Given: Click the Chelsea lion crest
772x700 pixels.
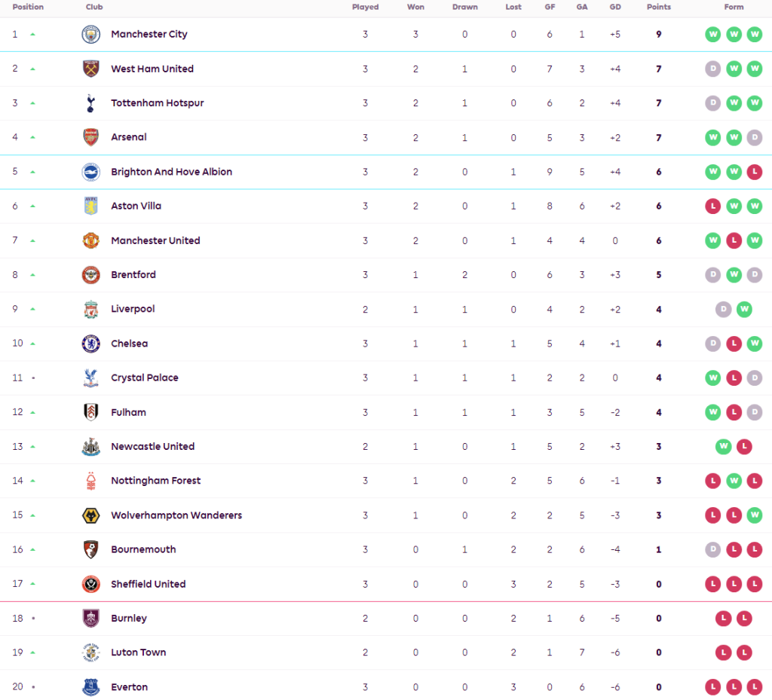Looking at the screenshot, I should [x=90, y=344].
